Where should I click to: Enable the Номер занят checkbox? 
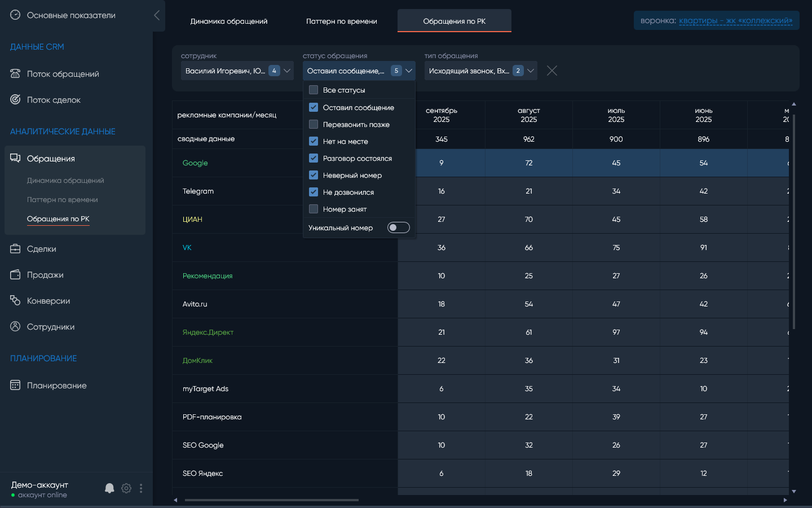pos(314,209)
